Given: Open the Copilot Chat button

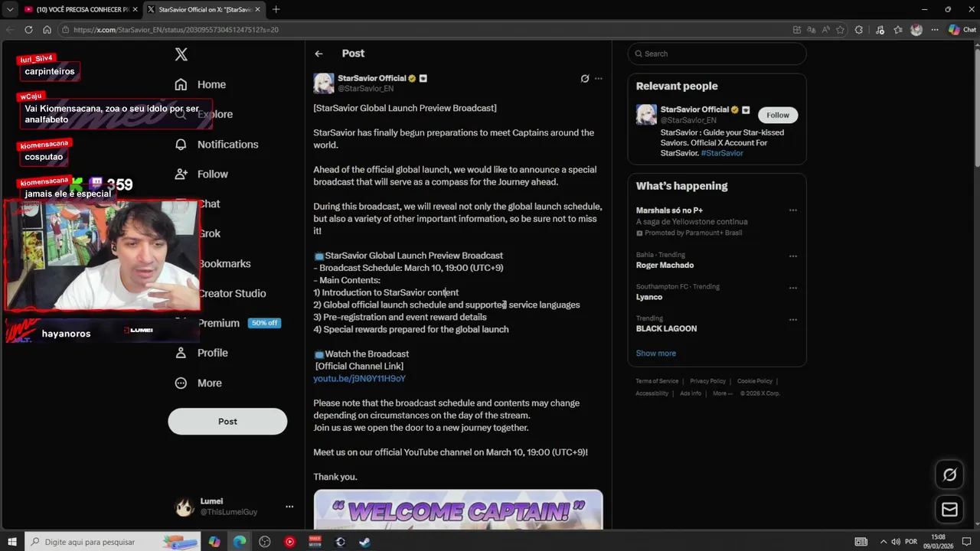Looking at the screenshot, I should coord(962,30).
